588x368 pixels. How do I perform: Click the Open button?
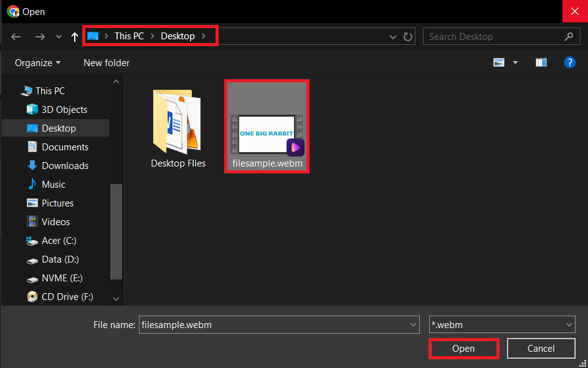point(463,349)
